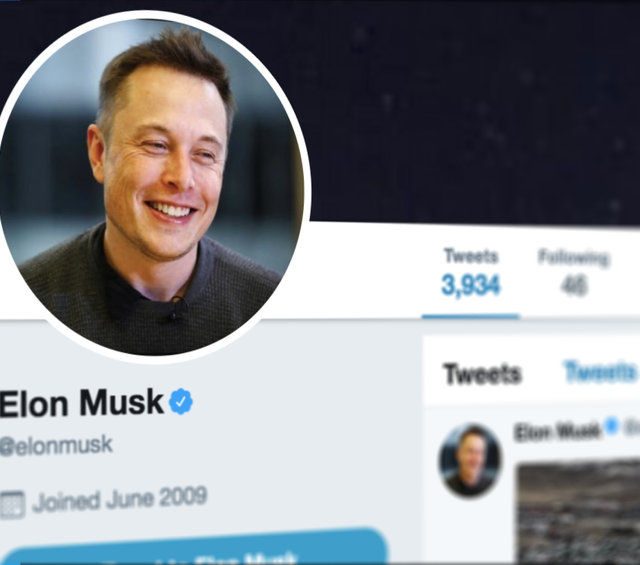Click the blue Tweet to Elon Musk button
This screenshot has width=640, height=565.
pyautogui.click(x=194, y=547)
